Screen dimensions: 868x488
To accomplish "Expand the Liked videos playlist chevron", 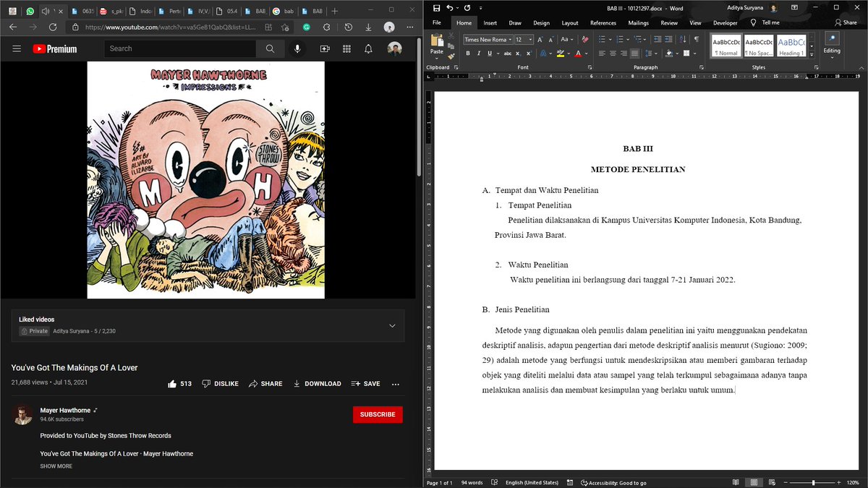I will pyautogui.click(x=392, y=325).
